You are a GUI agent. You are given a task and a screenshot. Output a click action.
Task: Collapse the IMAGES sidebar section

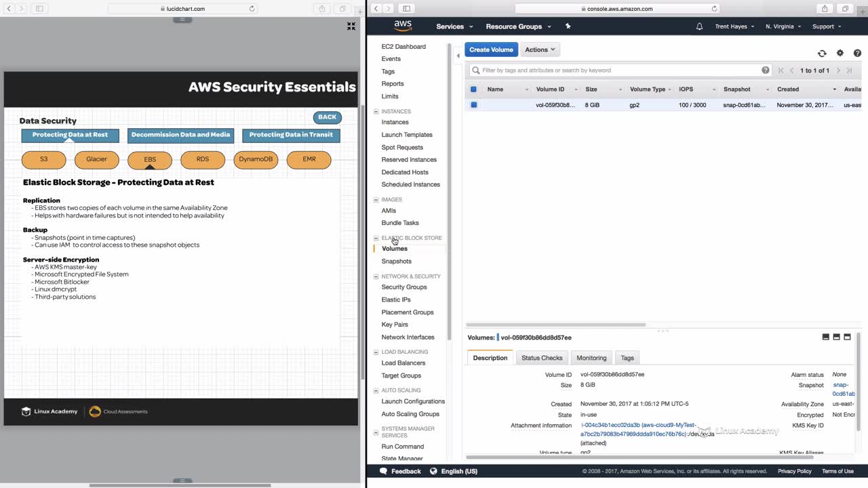click(376, 199)
